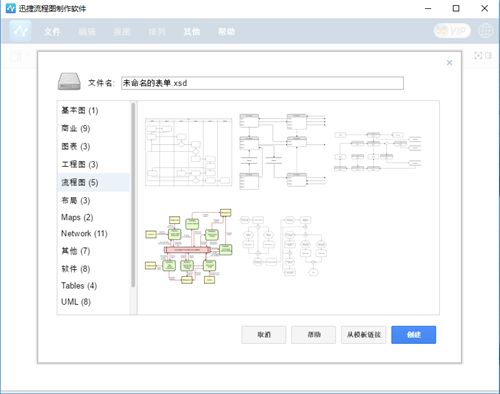Choose the swimlane grid flowchart template
The image size is (500, 394).
[x=189, y=152]
